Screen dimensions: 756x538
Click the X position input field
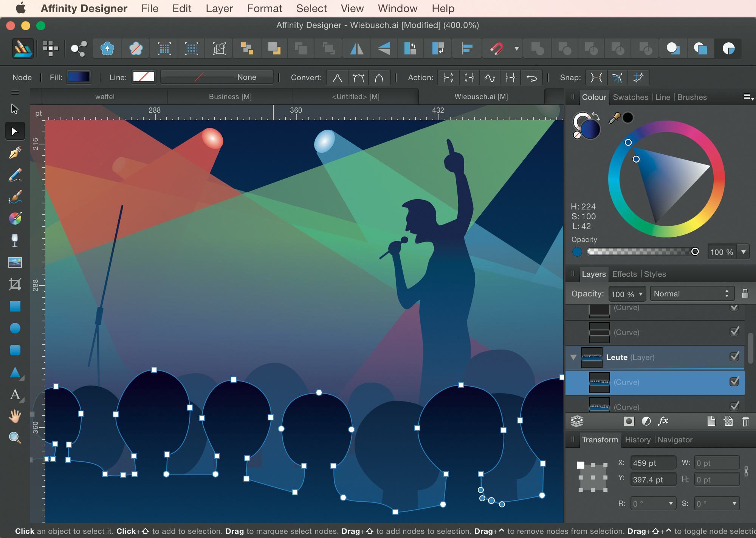pos(653,463)
